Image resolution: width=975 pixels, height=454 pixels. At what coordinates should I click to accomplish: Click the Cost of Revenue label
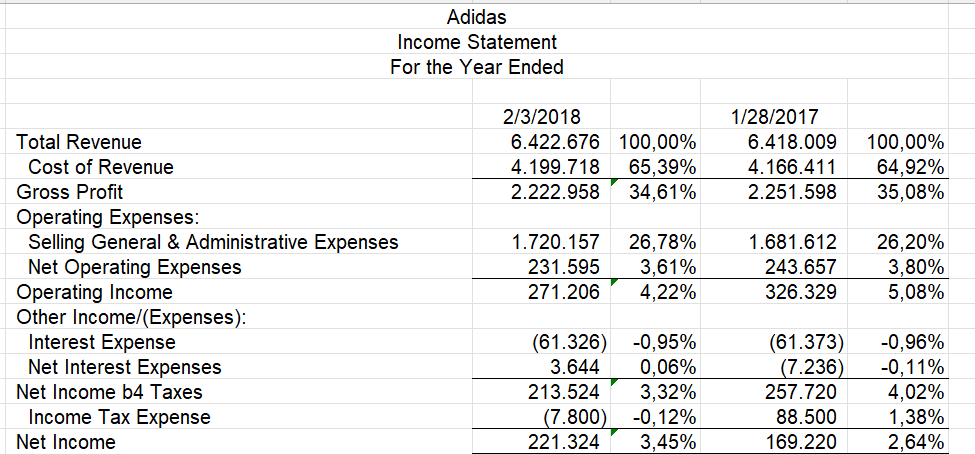101,167
